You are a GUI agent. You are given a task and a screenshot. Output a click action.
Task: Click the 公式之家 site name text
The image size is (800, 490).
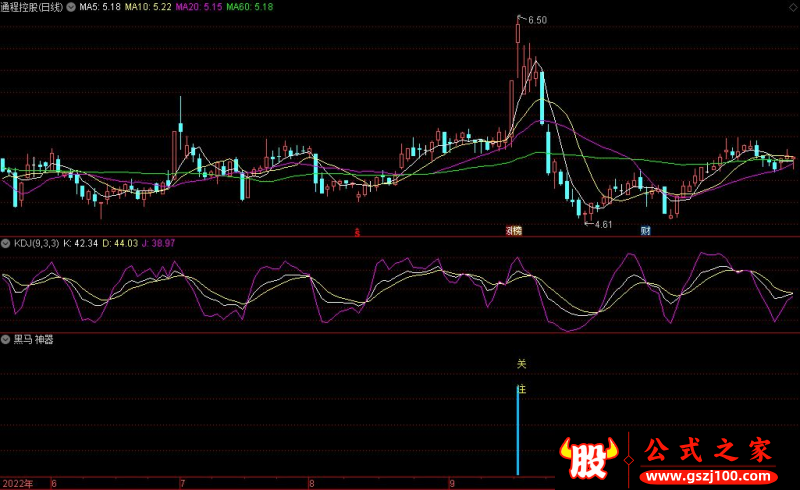708,451
